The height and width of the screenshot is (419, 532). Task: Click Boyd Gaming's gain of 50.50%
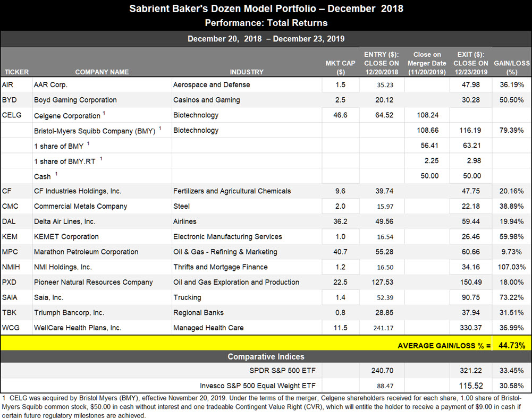[x=512, y=100]
